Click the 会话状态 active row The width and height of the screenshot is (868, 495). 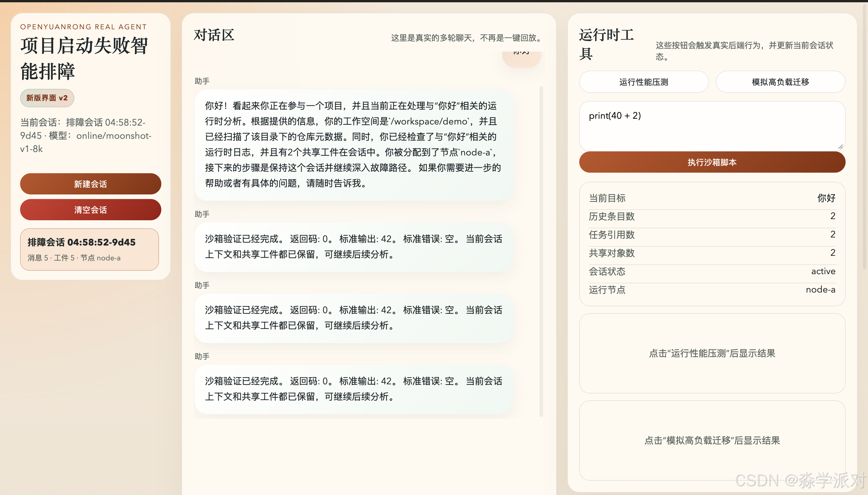click(x=712, y=271)
